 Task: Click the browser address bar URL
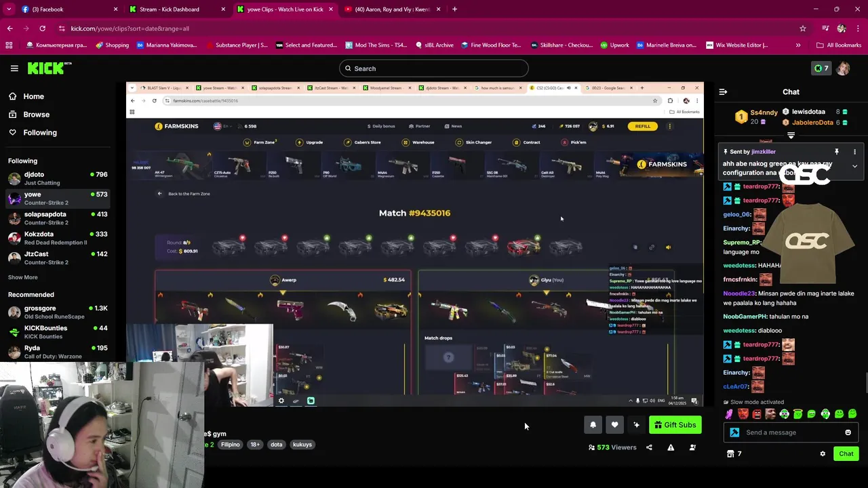(130, 28)
